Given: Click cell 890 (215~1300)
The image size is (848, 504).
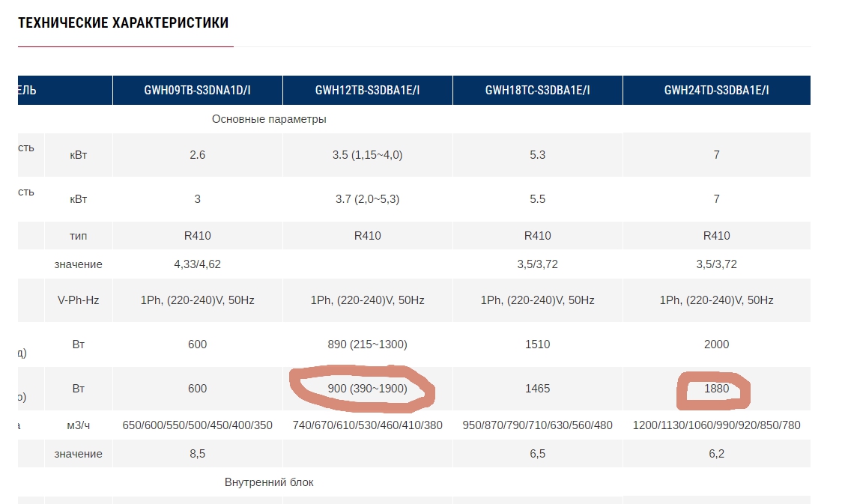Looking at the screenshot, I should point(367,344).
